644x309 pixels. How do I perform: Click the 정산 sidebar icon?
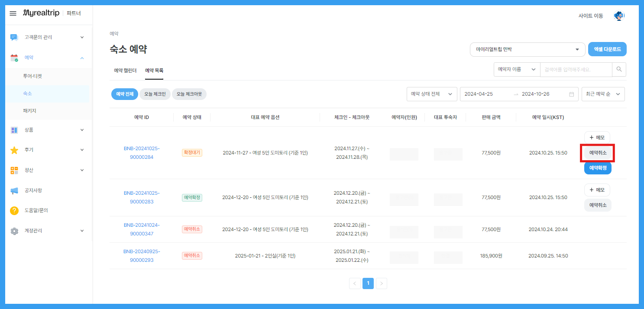[x=13, y=170]
